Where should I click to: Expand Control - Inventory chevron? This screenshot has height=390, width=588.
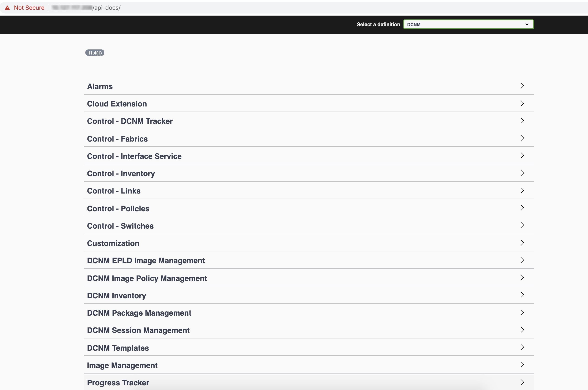point(522,173)
